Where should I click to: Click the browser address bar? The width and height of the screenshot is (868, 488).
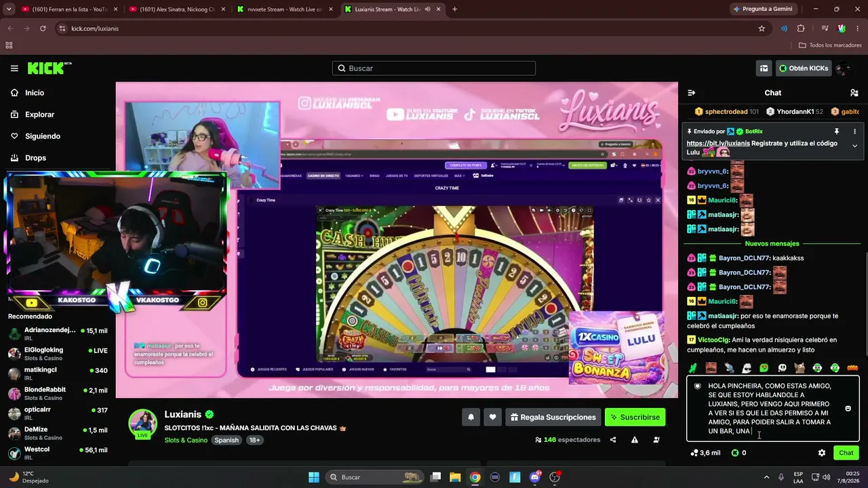pyautogui.click(x=407, y=28)
